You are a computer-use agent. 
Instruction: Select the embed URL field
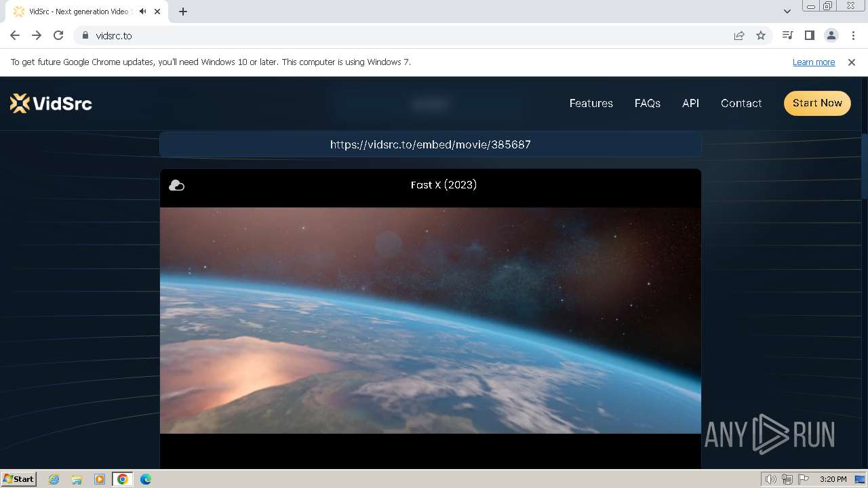tap(430, 144)
